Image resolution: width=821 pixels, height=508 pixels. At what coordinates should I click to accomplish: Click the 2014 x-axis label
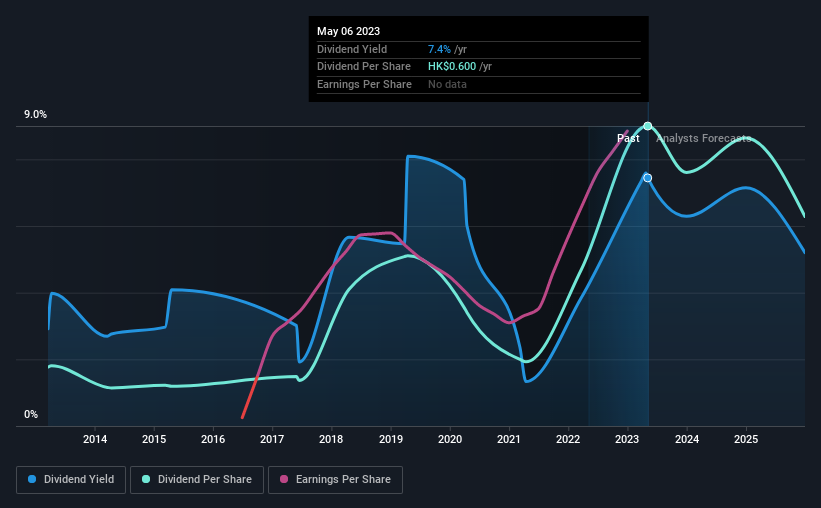pyautogui.click(x=95, y=439)
